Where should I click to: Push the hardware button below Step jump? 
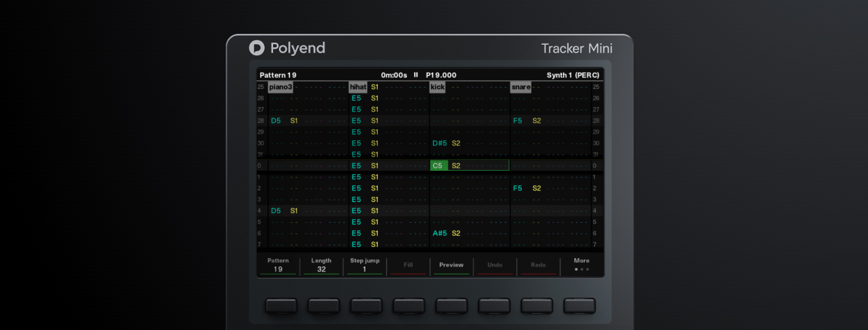pos(367,306)
